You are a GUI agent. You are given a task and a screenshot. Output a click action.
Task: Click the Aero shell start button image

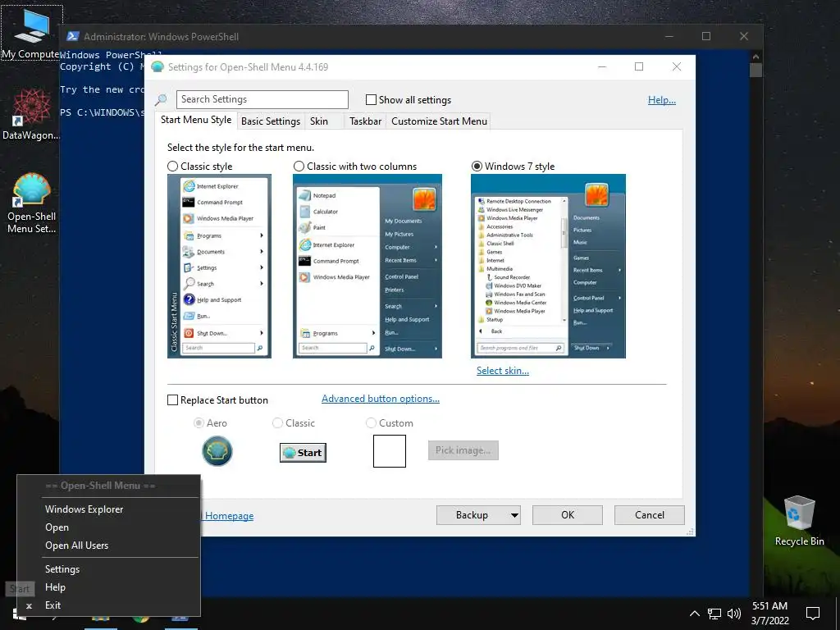pyautogui.click(x=217, y=451)
